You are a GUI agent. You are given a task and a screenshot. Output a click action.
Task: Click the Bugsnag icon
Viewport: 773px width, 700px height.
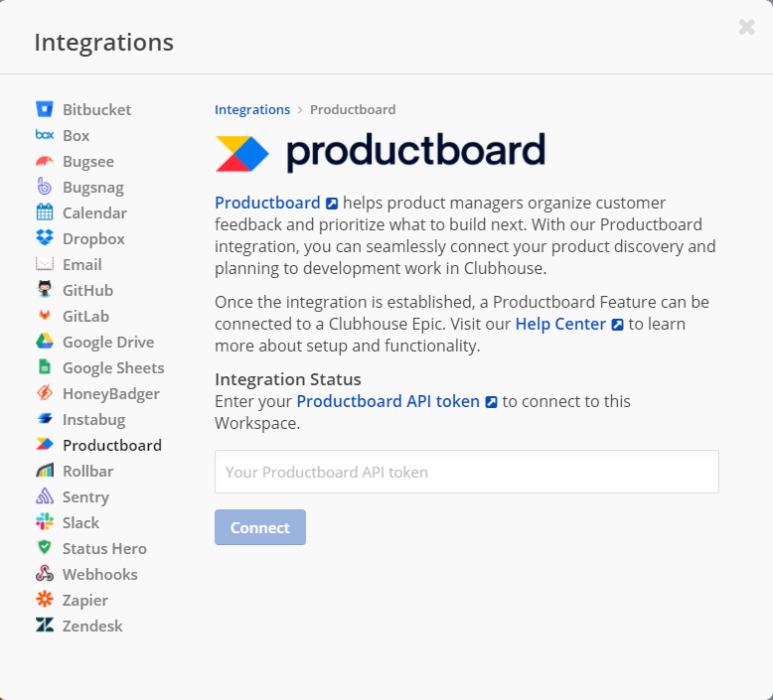click(x=45, y=187)
